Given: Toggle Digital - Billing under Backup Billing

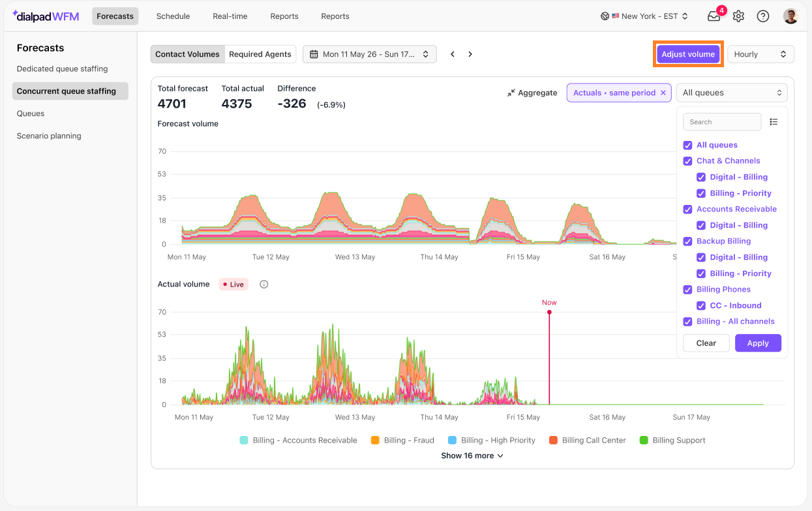Looking at the screenshot, I should point(701,257).
